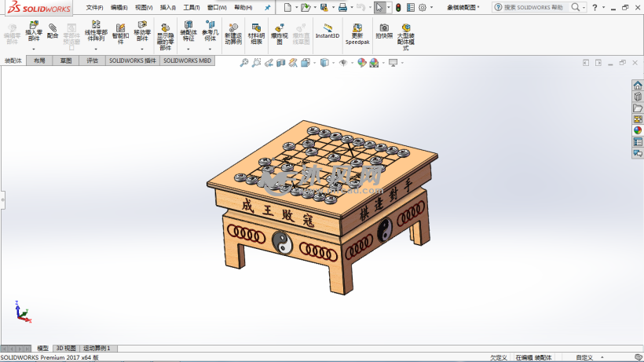Open dropdown arrow beside View Orientation icon
644x362 pixels.
click(x=315, y=63)
